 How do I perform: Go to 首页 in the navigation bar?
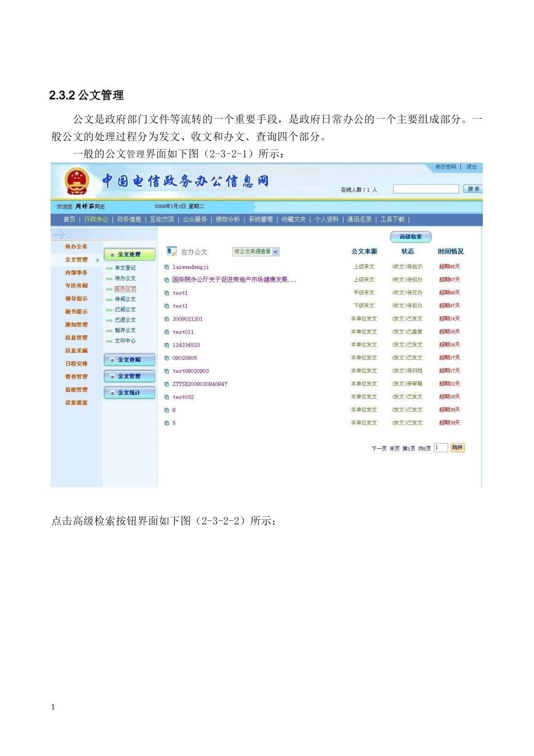(x=69, y=219)
